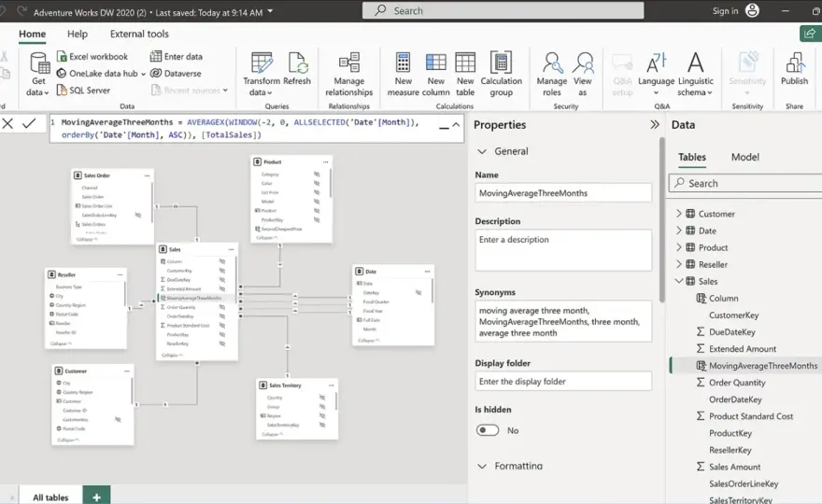Refresh the data model
The image size is (822, 504).
[297, 69]
